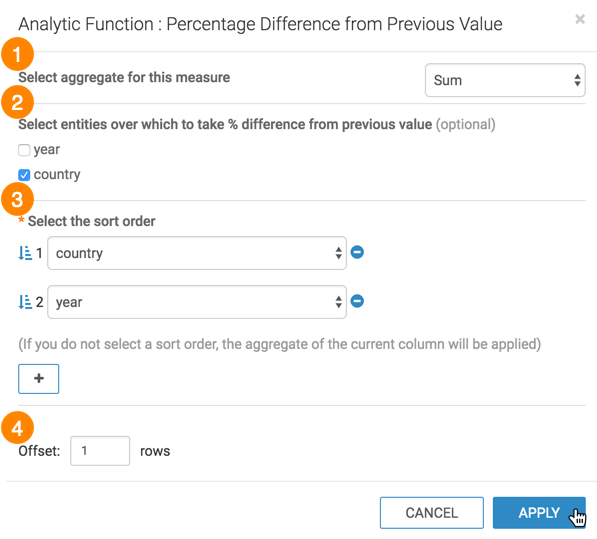Image resolution: width=597 pixels, height=539 pixels.
Task: Open the first sort order dropdown showing country
Action: click(x=197, y=253)
